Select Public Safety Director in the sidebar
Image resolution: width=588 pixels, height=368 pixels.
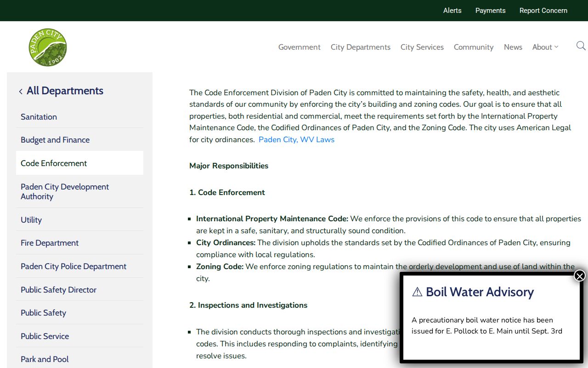(x=79, y=289)
